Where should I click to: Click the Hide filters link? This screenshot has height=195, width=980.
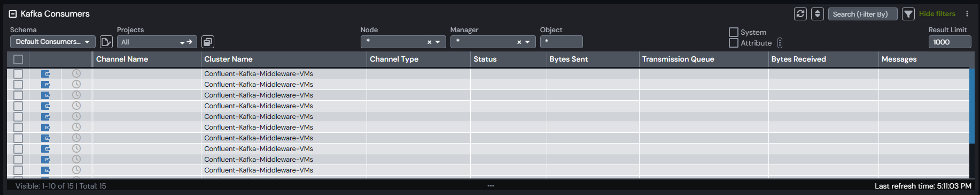click(x=937, y=14)
